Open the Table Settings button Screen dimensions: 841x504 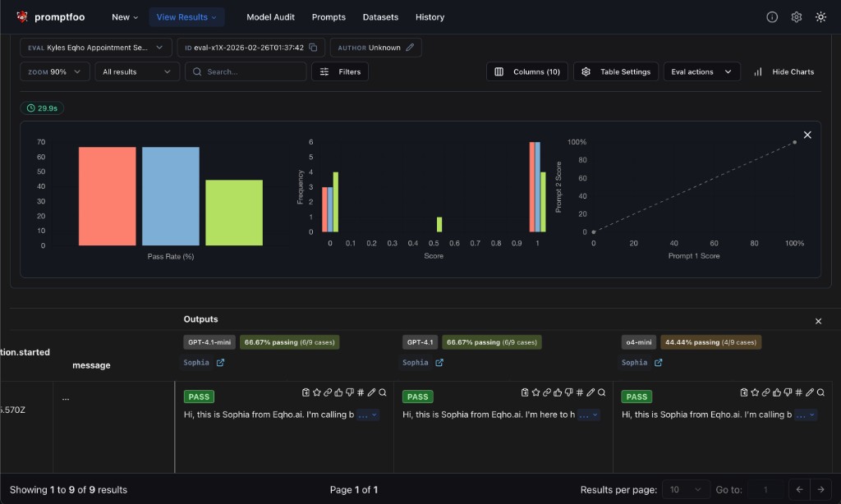pyautogui.click(x=616, y=72)
